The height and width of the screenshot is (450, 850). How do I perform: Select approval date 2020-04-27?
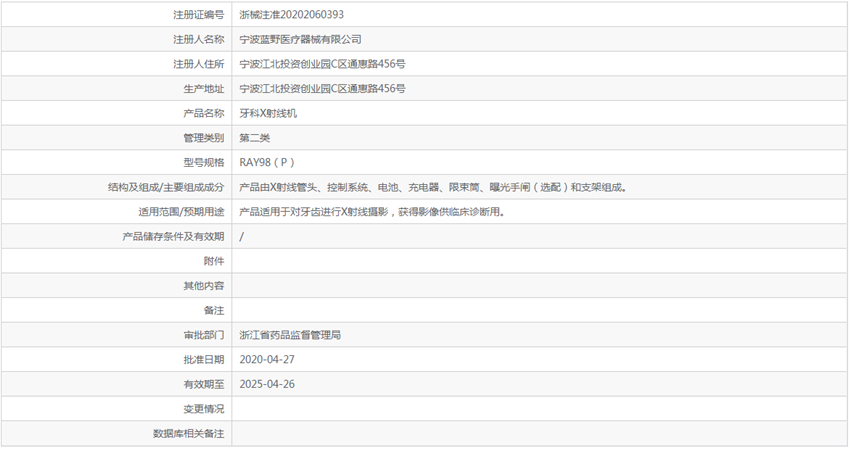[x=267, y=359]
